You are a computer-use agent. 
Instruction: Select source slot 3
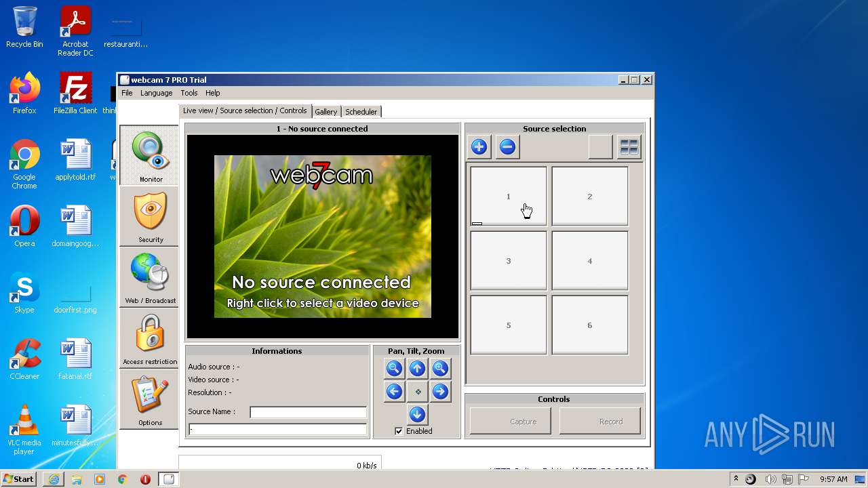pos(509,260)
